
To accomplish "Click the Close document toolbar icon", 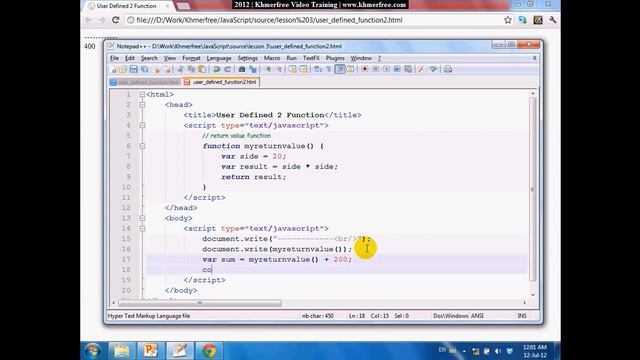I will 156,70.
